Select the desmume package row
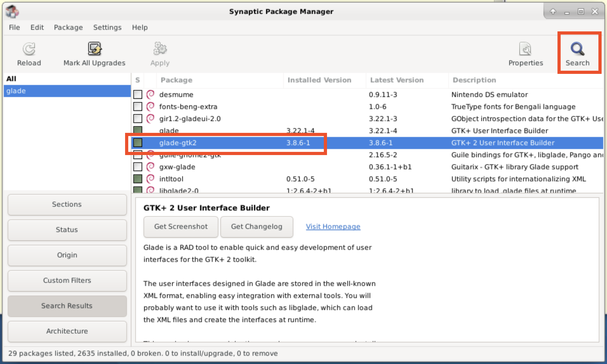607x364 pixels. pyautogui.click(x=367, y=94)
